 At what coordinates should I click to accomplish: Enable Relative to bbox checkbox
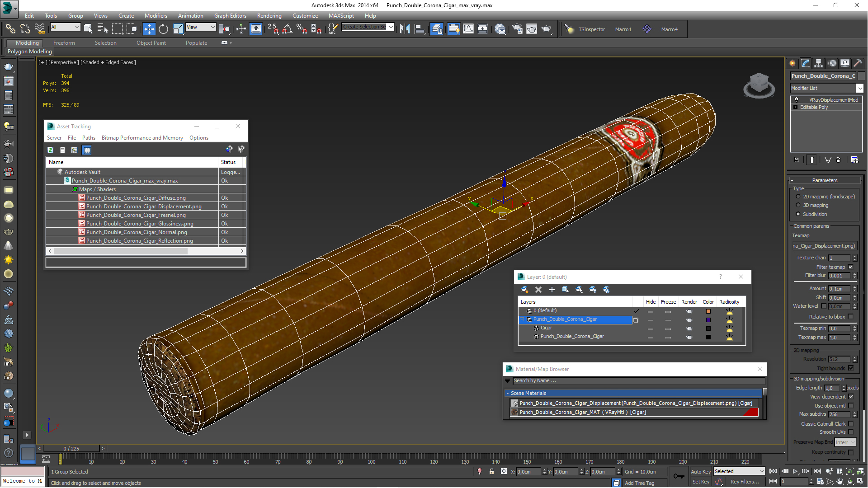[x=851, y=317]
